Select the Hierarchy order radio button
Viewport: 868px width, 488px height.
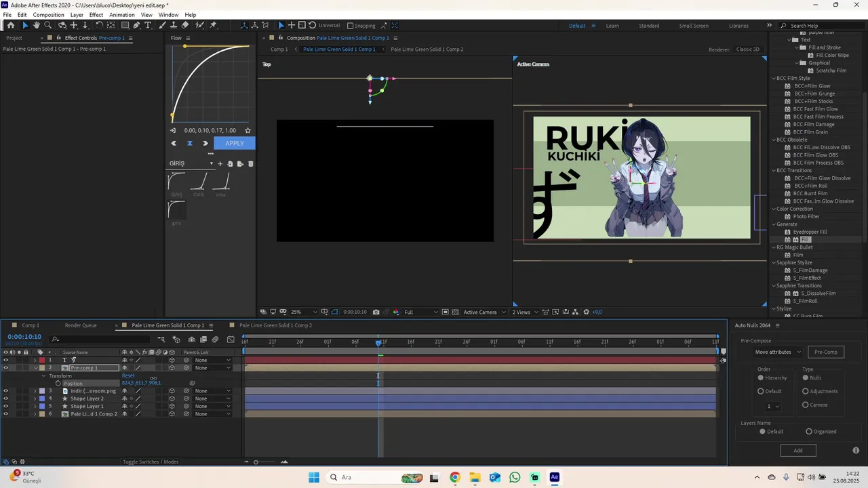click(x=761, y=378)
